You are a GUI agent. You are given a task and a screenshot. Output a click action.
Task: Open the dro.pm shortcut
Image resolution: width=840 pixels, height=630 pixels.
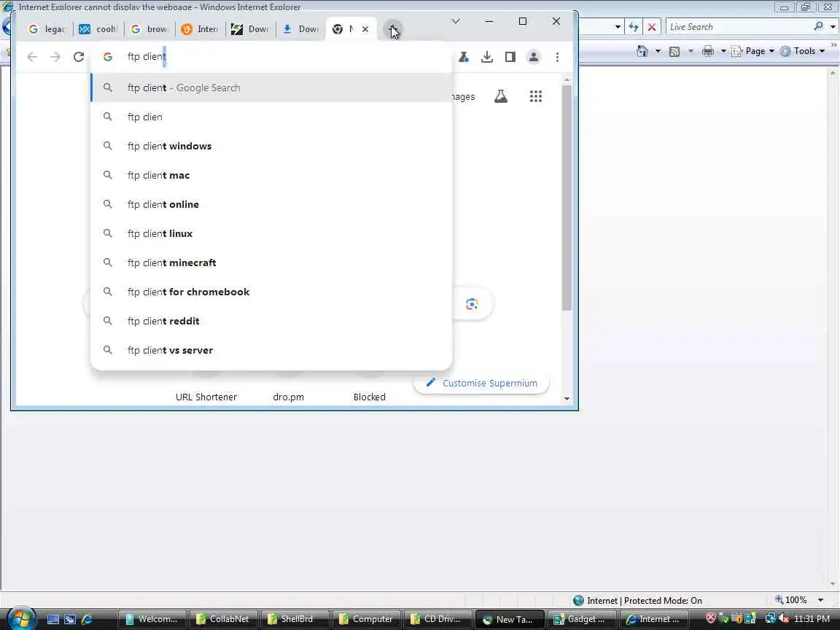point(288,397)
